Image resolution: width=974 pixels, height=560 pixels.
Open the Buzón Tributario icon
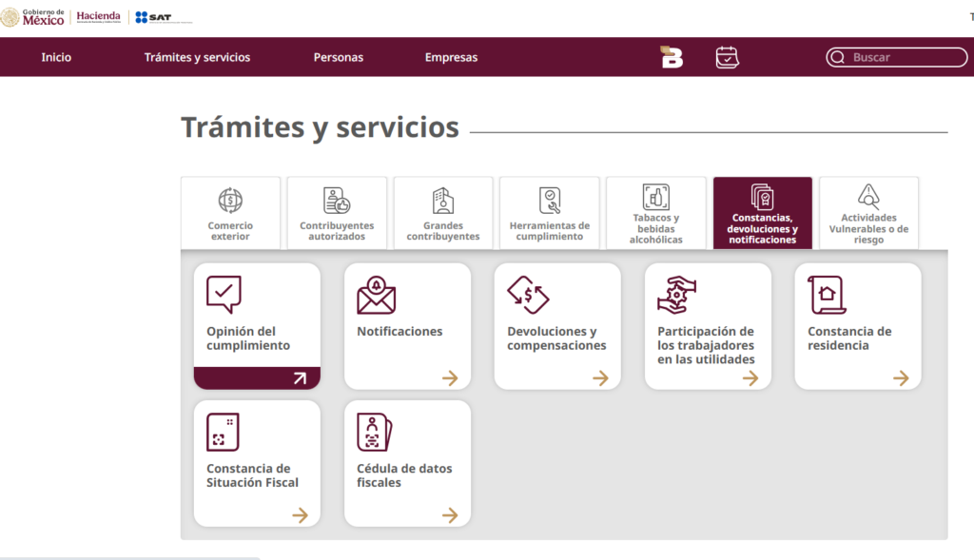click(671, 57)
